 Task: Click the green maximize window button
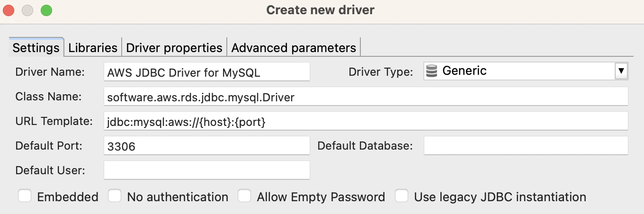[x=46, y=10]
